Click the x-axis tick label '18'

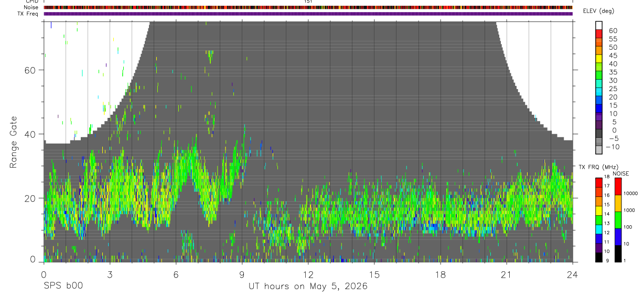[x=441, y=274]
